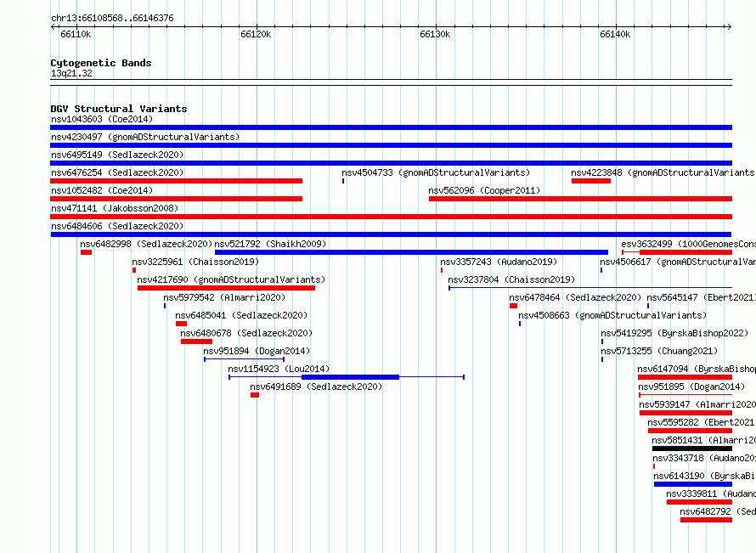
Task: Click nsv6147094 ByrskaBishop label
Action: click(x=697, y=369)
